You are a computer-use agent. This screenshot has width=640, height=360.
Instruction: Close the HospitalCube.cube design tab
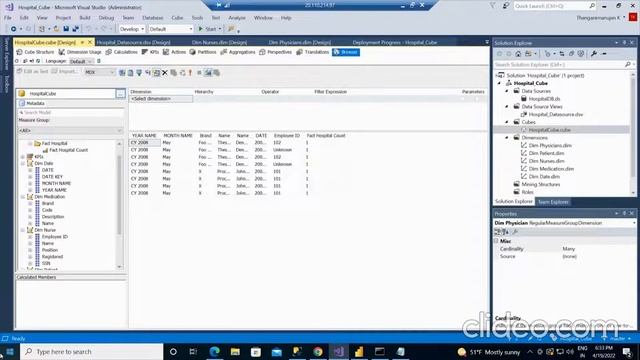(90, 42)
